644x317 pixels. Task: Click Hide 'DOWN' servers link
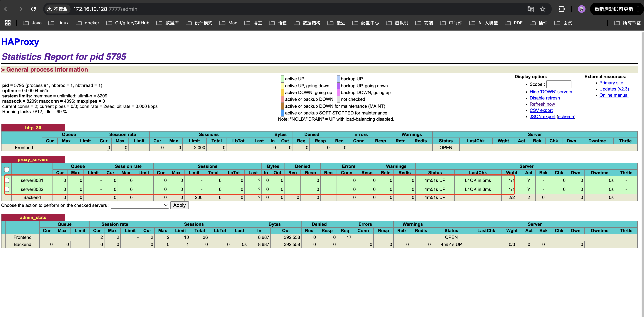pos(551,92)
